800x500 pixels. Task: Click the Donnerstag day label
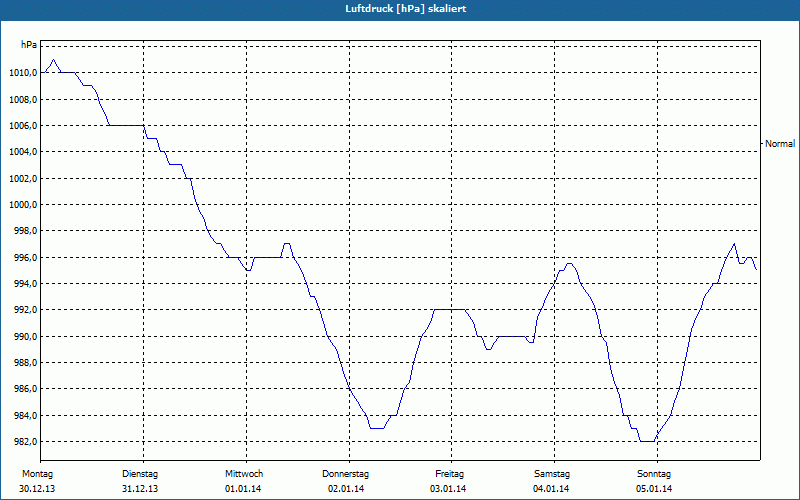(345, 474)
